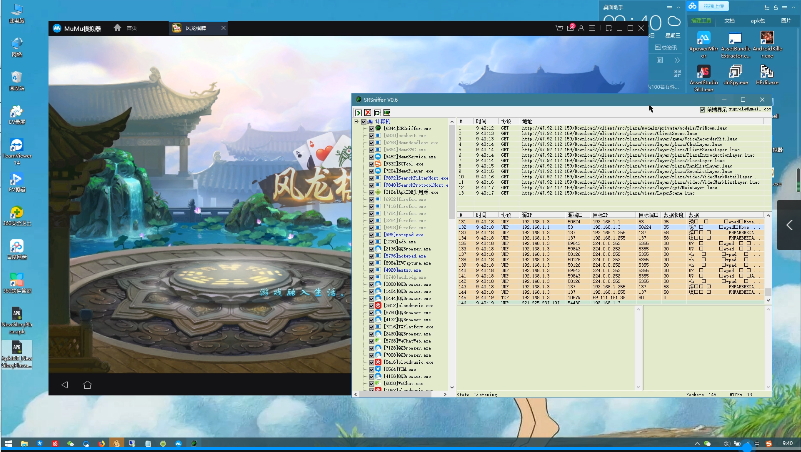801x452 pixels.
Task: Click the process tree scroll-up arrow
Action: click(x=452, y=122)
